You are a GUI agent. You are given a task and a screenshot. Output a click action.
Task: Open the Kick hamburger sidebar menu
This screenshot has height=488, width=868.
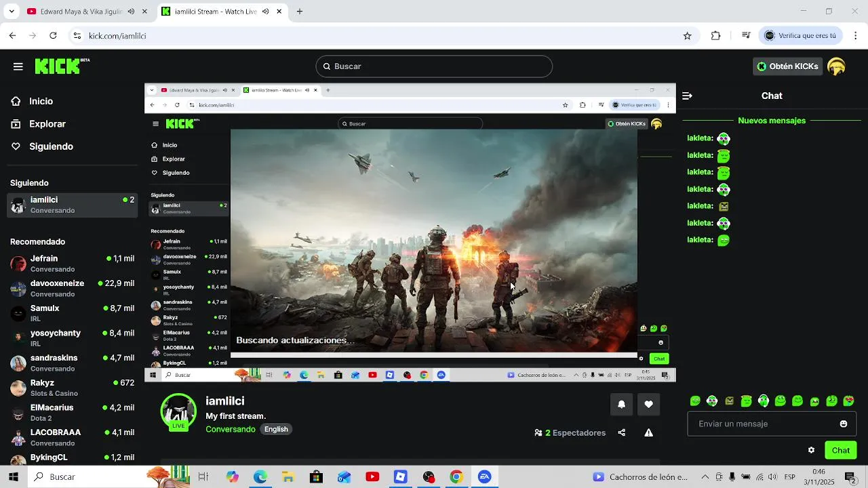(18, 66)
